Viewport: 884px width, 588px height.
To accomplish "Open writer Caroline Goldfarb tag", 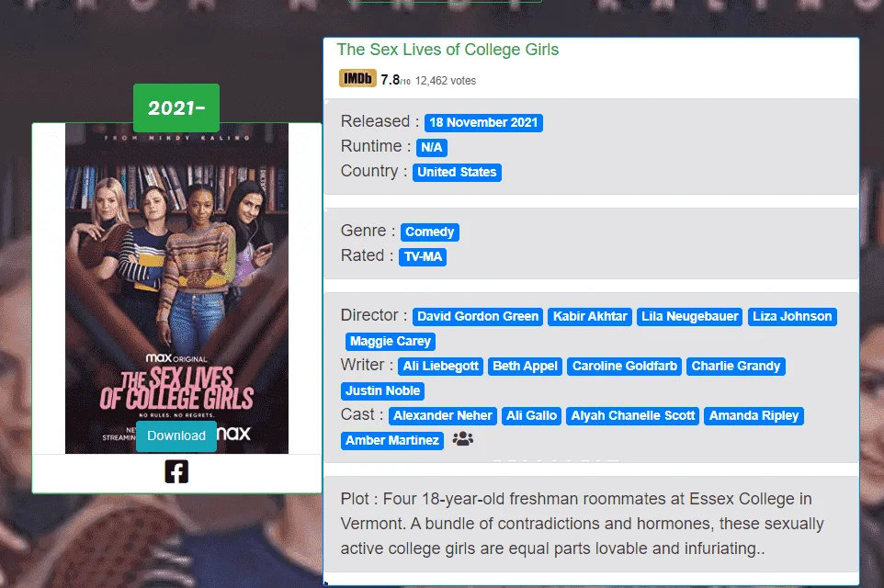I will pos(625,366).
